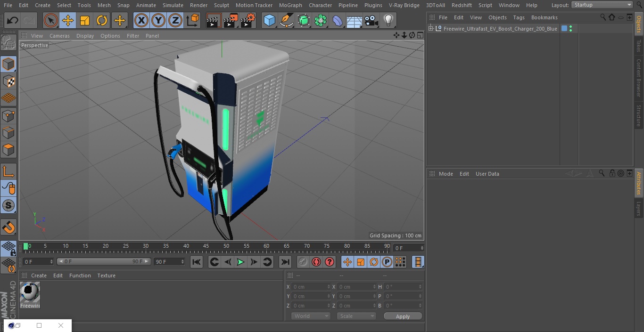The width and height of the screenshot is (644, 332).
Task: Toggle Y axis lock
Action: click(158, 20)
